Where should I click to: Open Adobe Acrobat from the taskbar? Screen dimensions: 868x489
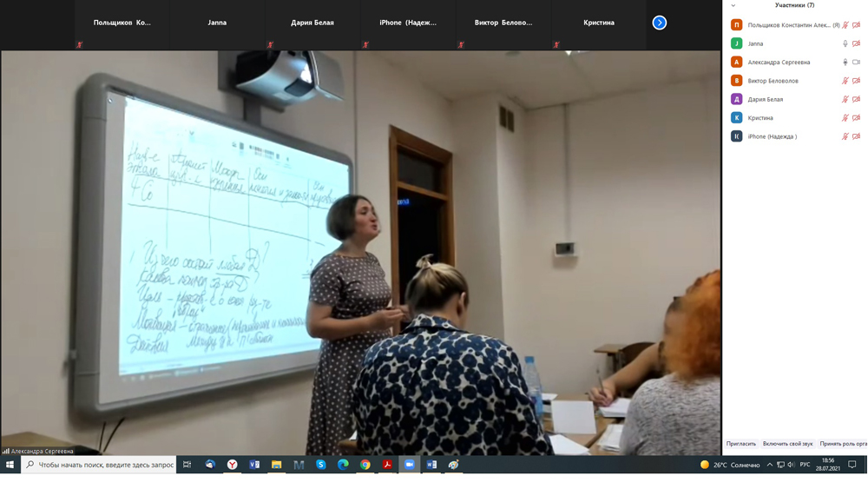tap(387, 465)
